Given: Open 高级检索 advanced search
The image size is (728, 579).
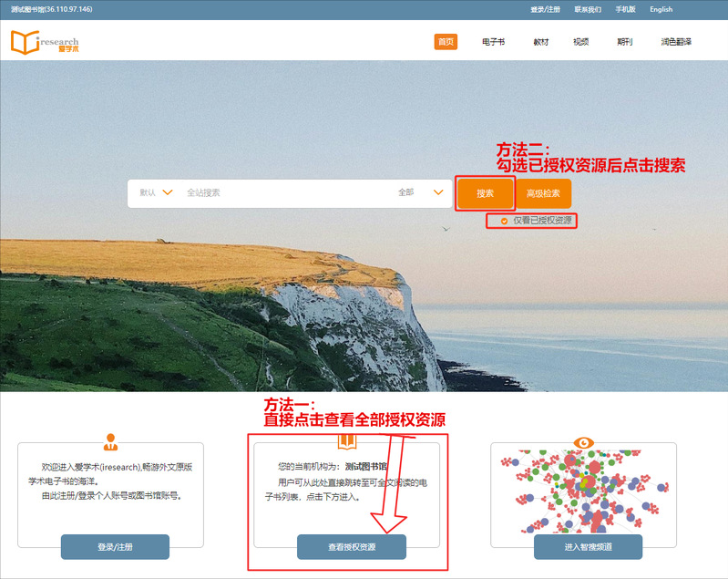Looking at the screenshot, I should (x=544, y=193).
